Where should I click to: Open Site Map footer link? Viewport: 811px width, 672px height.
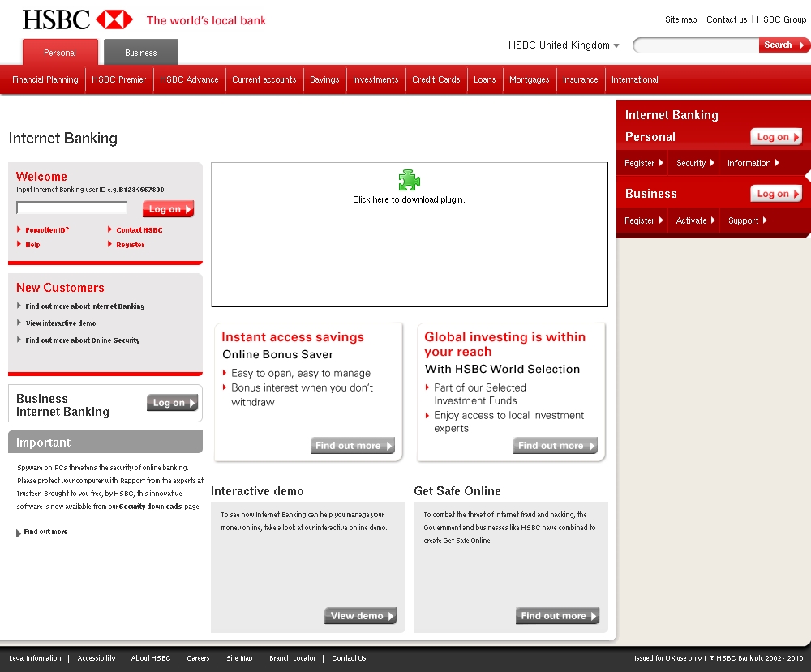[x=239, y=658]
